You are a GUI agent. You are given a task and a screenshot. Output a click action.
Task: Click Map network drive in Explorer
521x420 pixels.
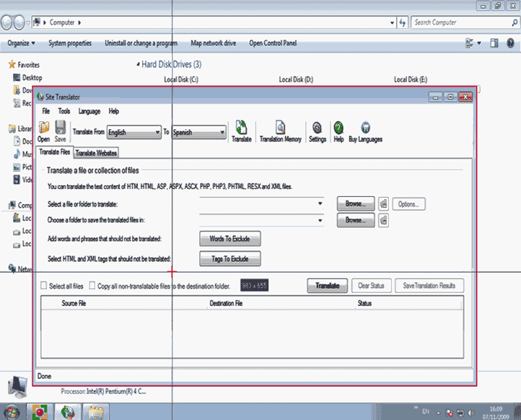[x=214, y=43]
